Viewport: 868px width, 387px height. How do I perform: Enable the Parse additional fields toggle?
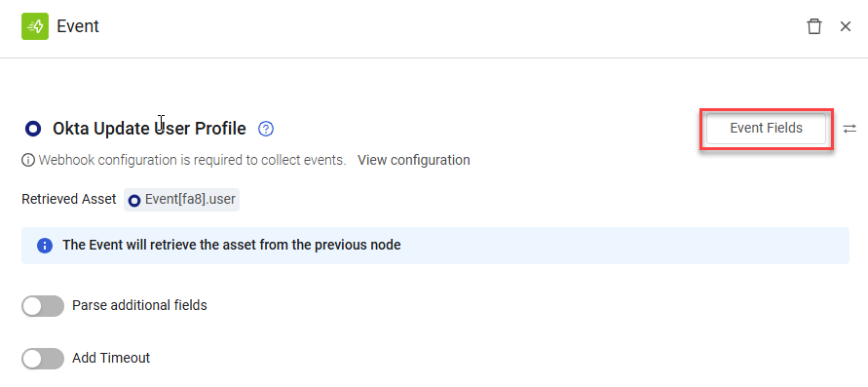click(43, 306)
